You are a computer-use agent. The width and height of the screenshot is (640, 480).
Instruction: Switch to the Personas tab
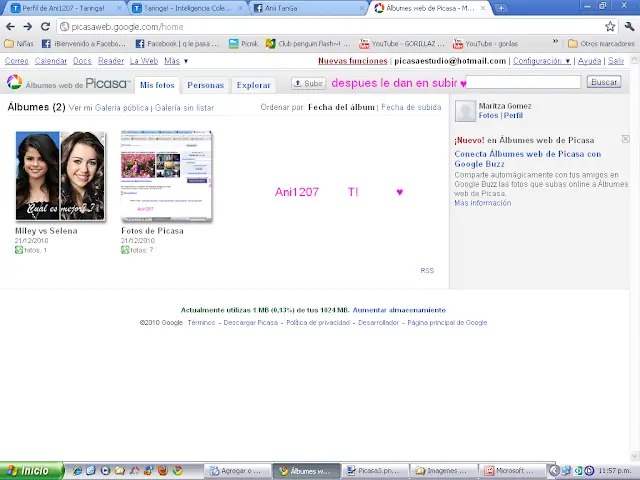205,85
